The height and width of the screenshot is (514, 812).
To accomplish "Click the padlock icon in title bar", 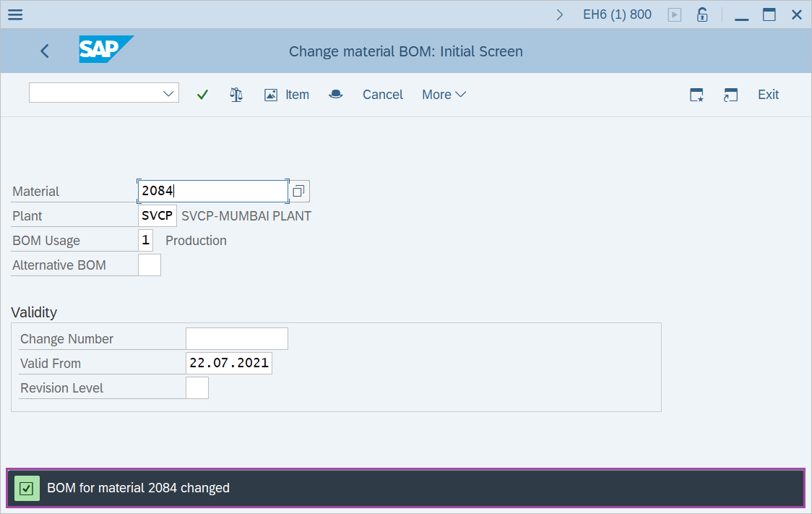I will [x=701, y=14].
